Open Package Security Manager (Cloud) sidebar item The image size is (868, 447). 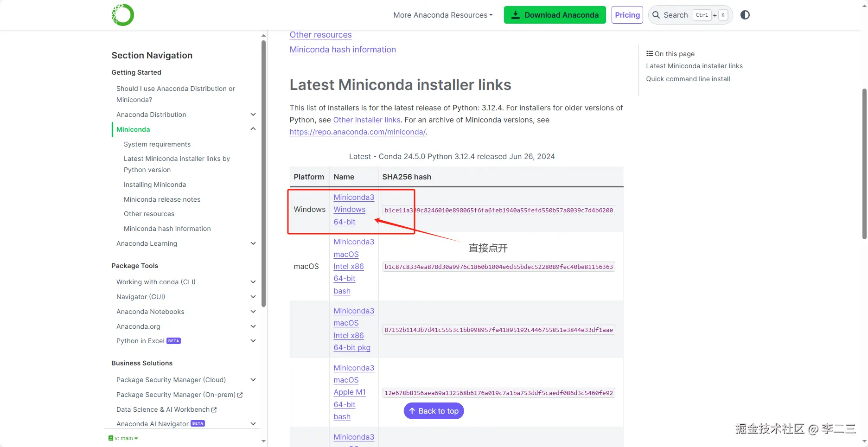click(x=171, y=380)
